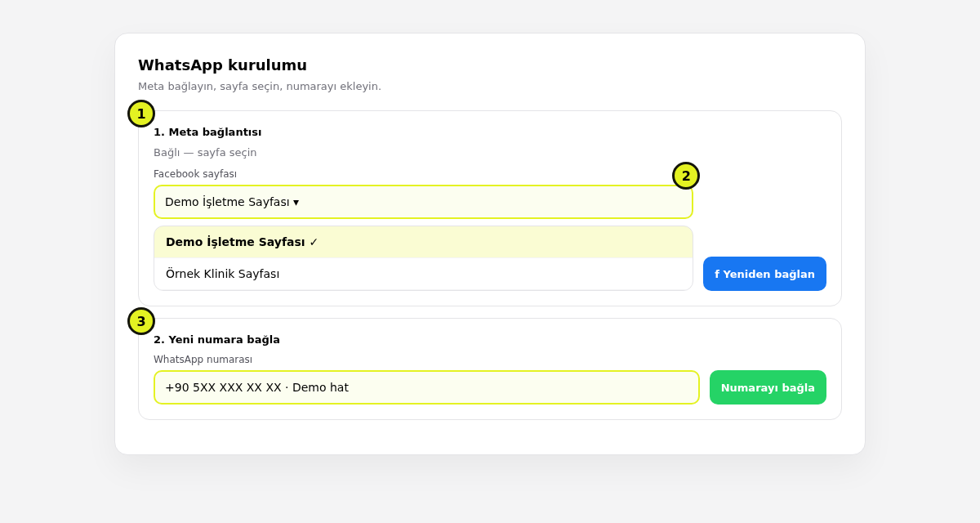Click the step 2 badge marker

tap(686, 176)
